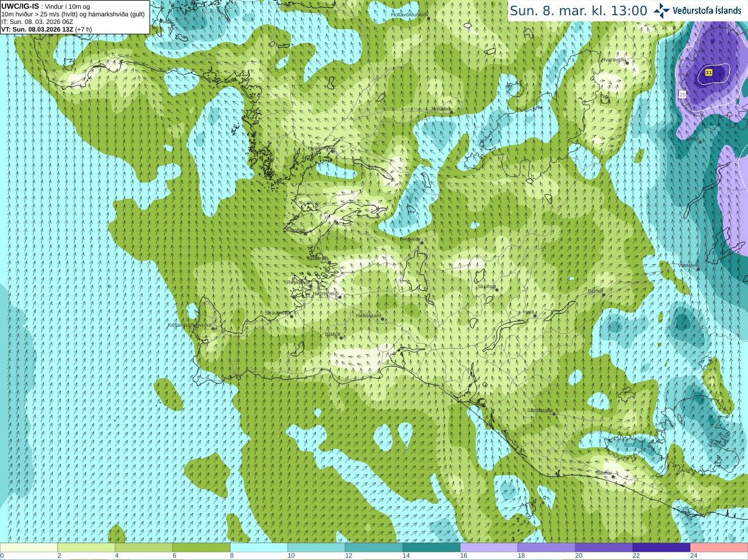Pick the 16–18 m/s lavender legend swatch
The width and height of the screenshot is (748, 560).
(489, 548)
